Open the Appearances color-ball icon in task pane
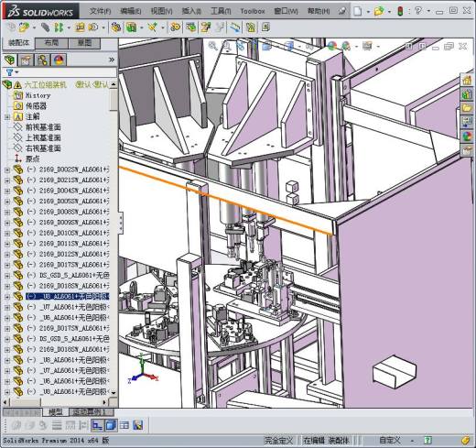This screenshot has width=476, height=448. point(467,136)
